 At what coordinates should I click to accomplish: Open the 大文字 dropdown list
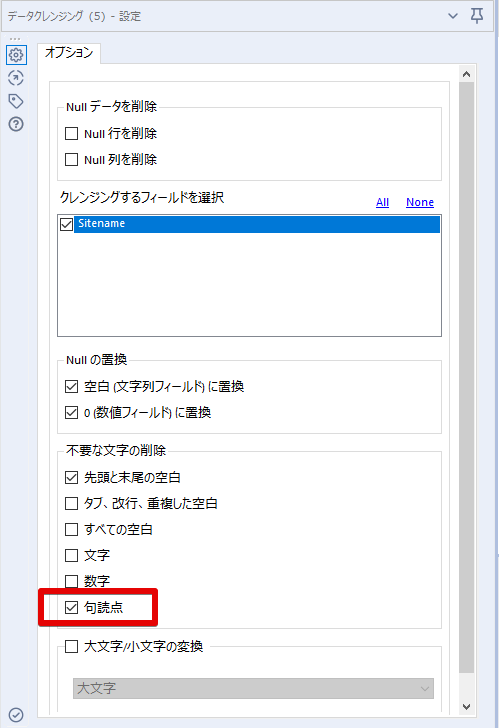point(253,689)
